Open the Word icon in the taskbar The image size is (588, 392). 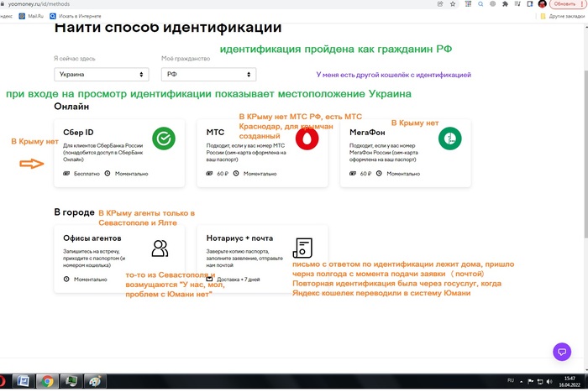24,382
